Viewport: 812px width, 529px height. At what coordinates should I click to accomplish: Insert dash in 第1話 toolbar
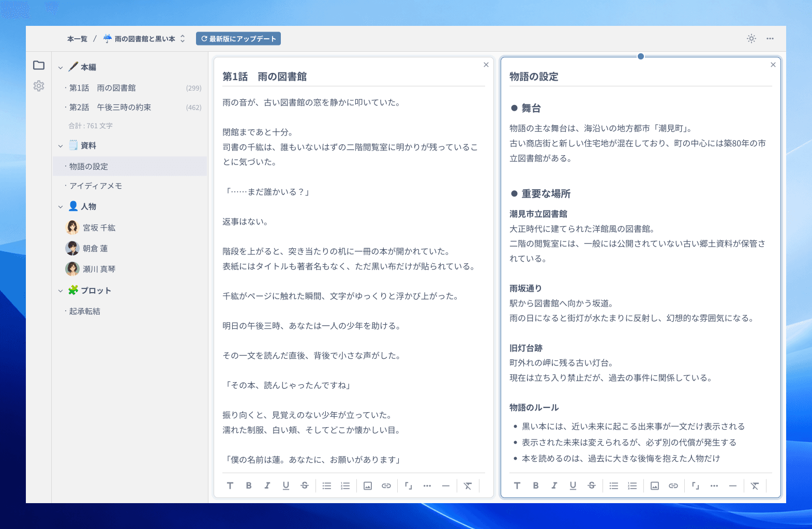point(446,486)
